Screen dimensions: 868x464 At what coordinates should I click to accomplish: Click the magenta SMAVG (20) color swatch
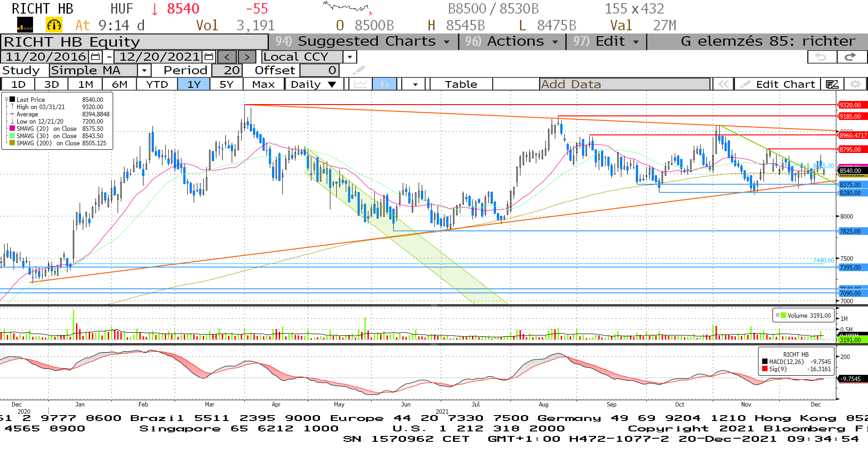click(13, 129)
